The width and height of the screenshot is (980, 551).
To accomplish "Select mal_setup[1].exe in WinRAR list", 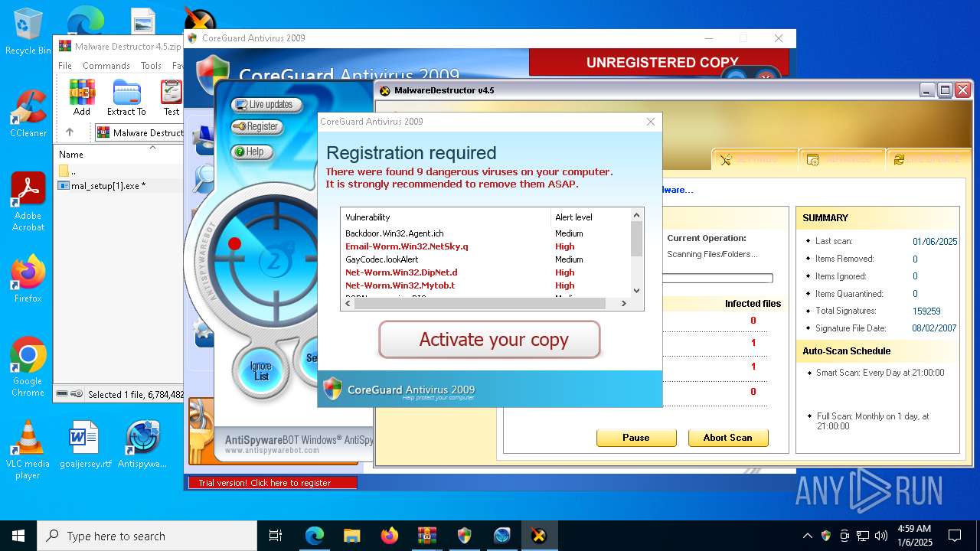I will [119, 186].
